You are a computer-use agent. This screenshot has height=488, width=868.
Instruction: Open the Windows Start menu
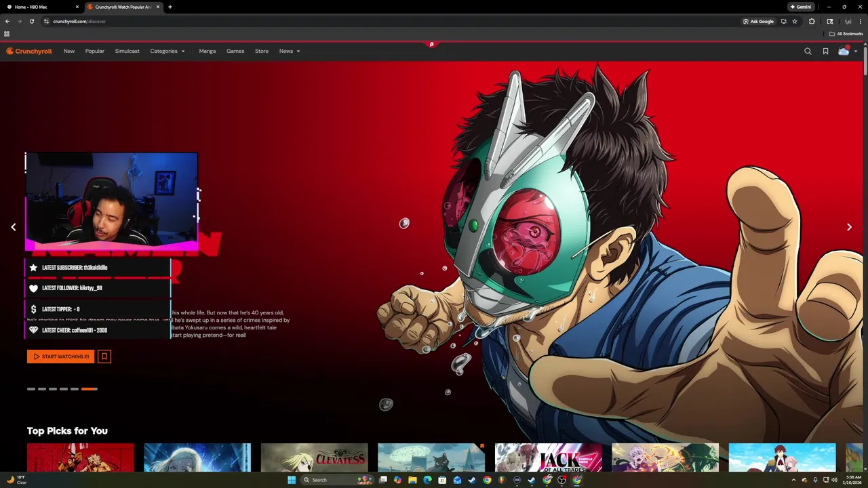tap(292, 480)
